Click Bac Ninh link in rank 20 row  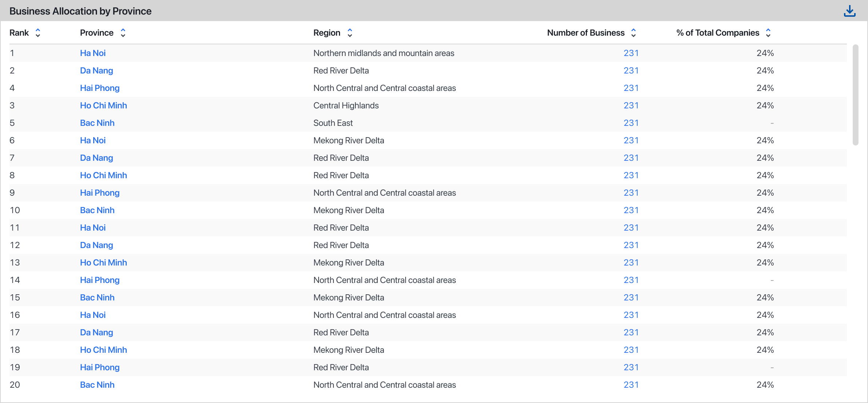pyautogui.click(x=97, y=385)
